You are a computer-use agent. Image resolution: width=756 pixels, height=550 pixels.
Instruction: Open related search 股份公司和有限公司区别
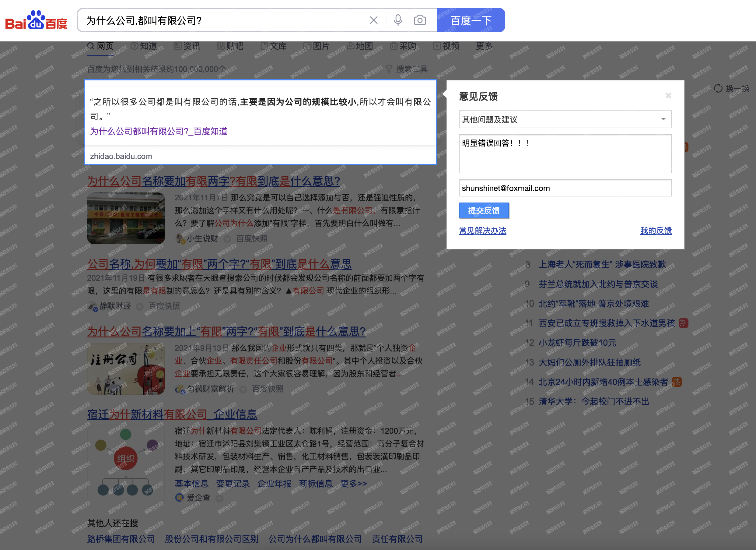[x=211, y=539]
